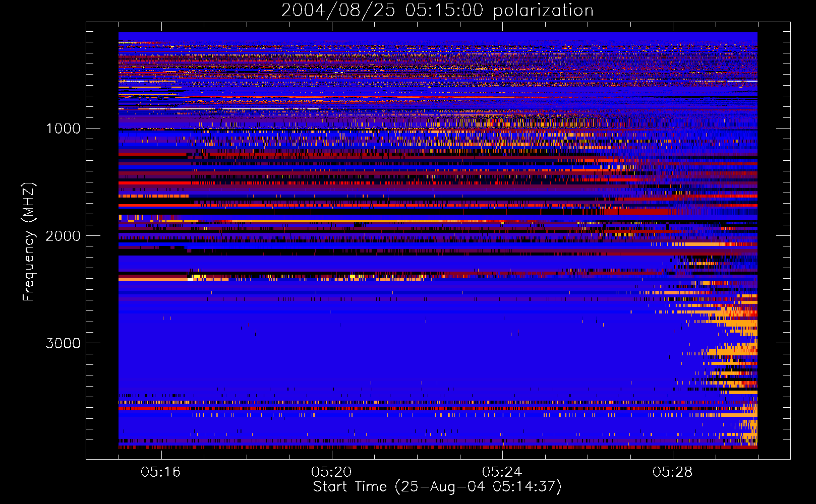The image size is (816, 504).
Task: Click the 05:16 time tick label
Action: [x=161, y=472]
